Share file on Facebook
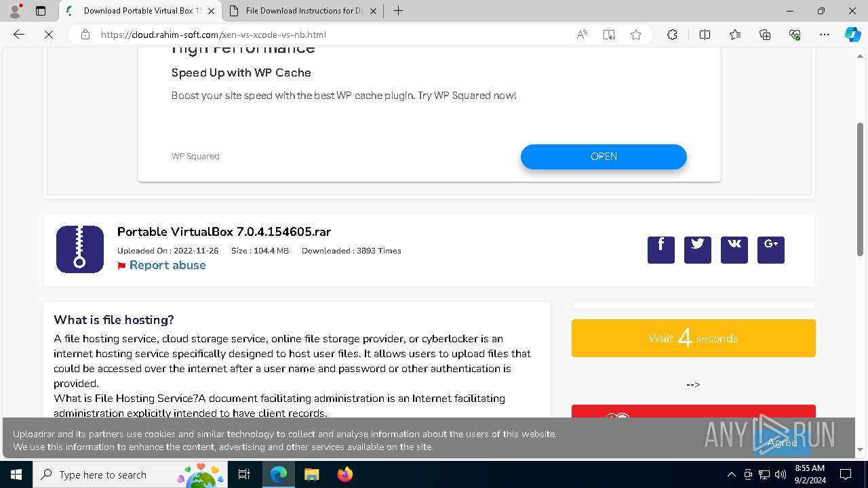The height and width of the screenshot is (488, 868). (661, 250)
